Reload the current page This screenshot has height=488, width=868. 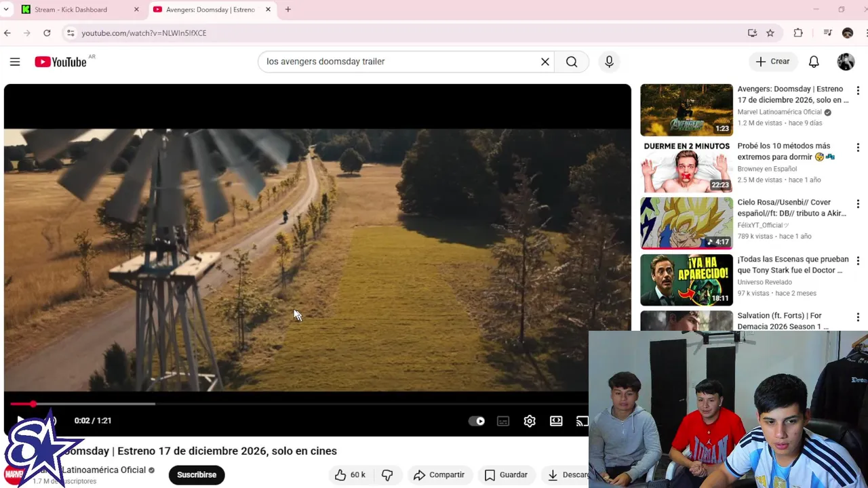47,33
